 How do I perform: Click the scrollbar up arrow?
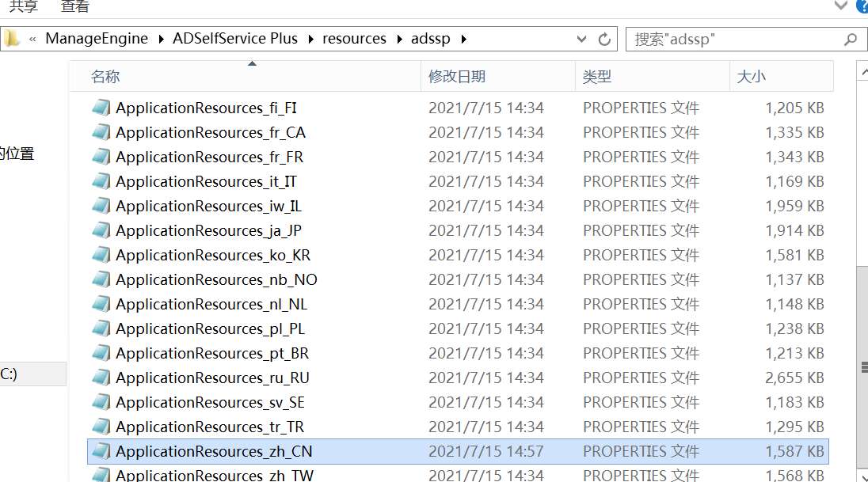click(x=863, y=72)
